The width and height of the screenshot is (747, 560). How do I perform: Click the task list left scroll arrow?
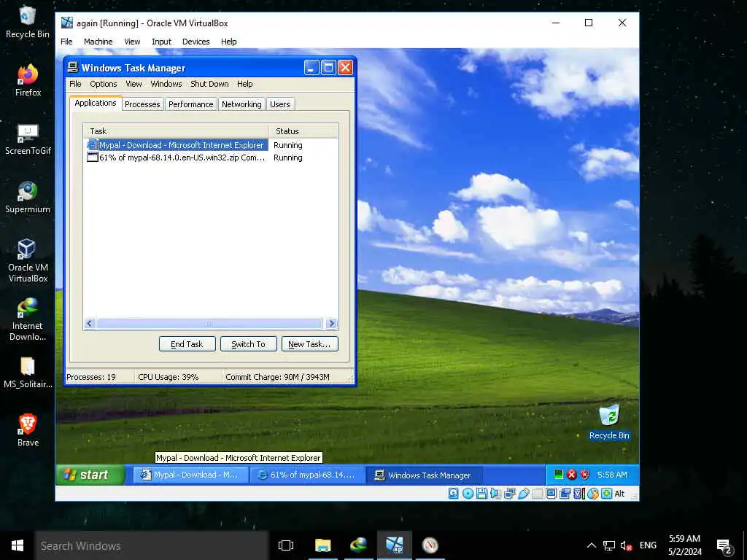tap(90, 323)
